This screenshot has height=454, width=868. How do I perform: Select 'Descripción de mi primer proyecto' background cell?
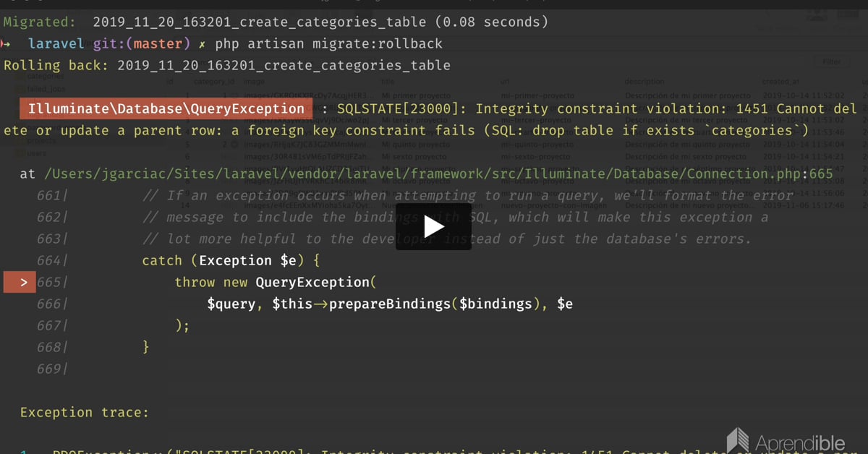(685, 95)
